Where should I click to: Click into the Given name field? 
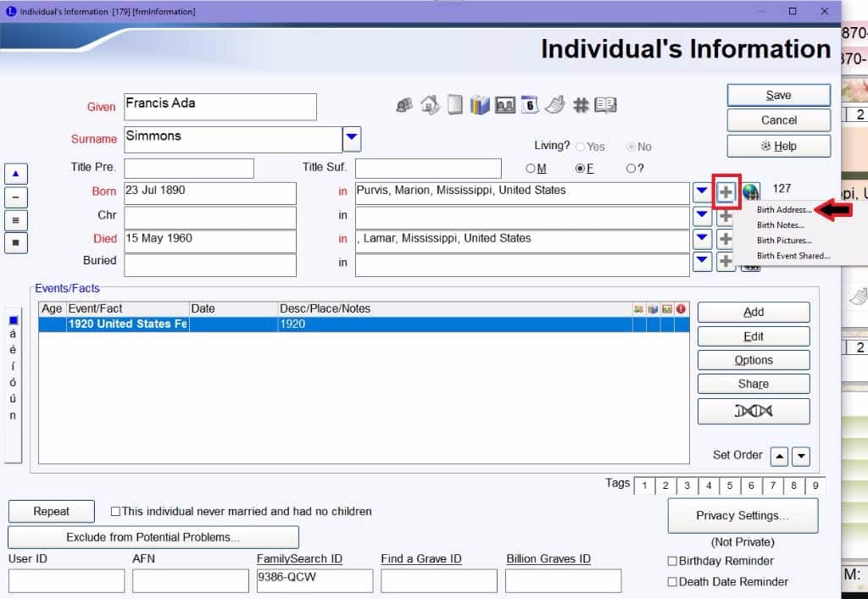[x=220, y=107]
